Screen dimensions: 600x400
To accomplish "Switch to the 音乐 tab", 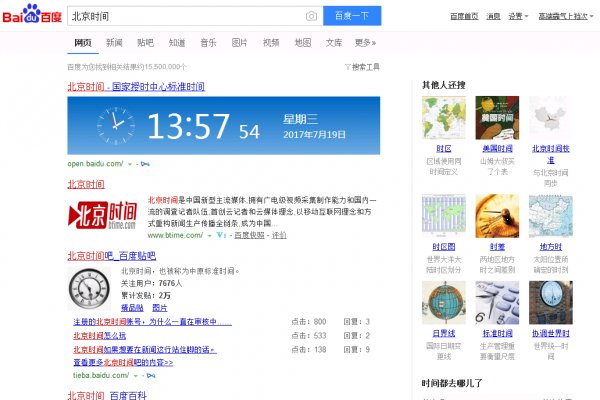I will (x=208, y=43).
